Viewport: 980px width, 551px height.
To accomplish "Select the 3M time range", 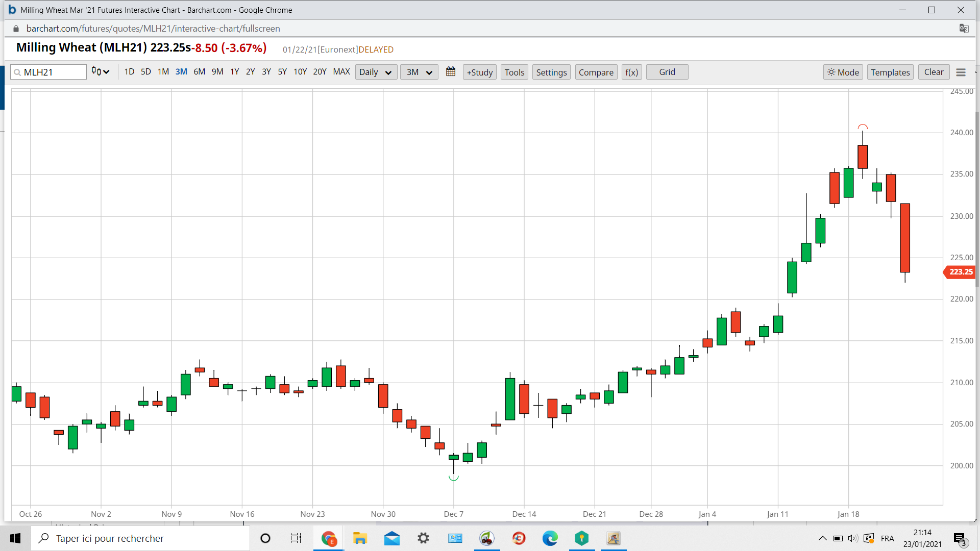I will [x=181, y=72].
